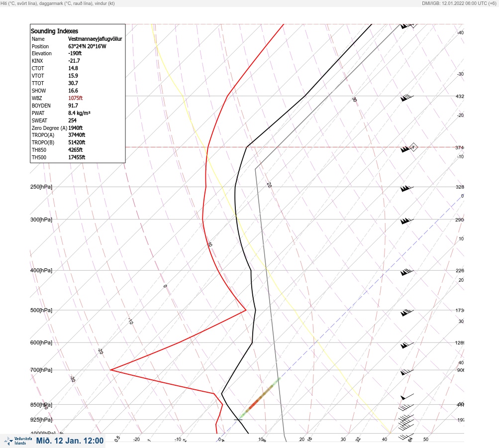Click the 'Mið. 12 Jan. 12:00' date label
Image resolution: width=499 pixels, height=448 pixels.
tap(70, 441)
